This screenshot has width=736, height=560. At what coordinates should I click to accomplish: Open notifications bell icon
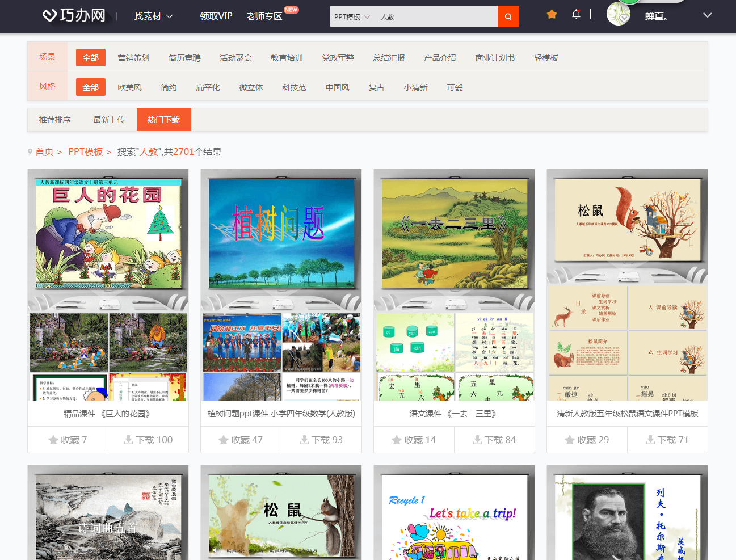[x=576, y=14]
